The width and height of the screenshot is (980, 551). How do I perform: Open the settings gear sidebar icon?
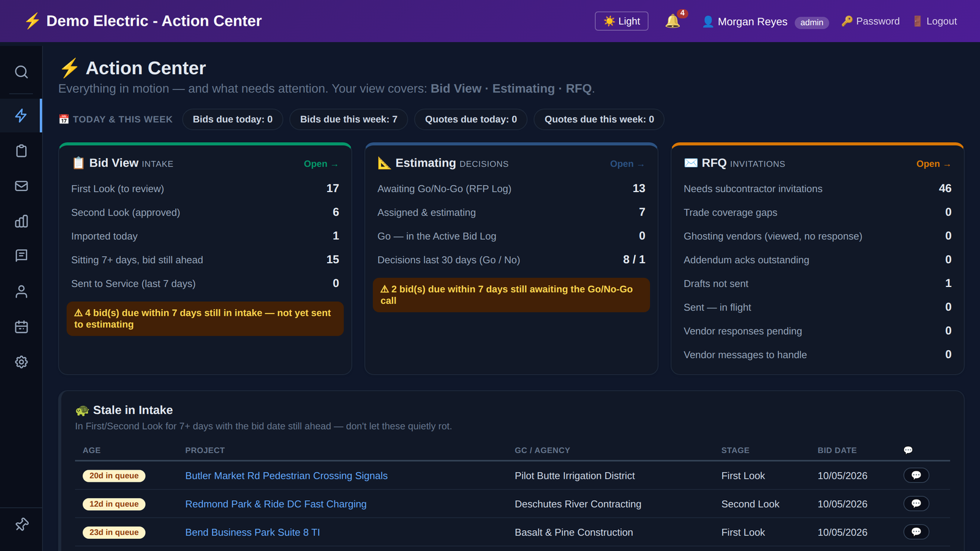pyautogui.click(x=21, y=362)
